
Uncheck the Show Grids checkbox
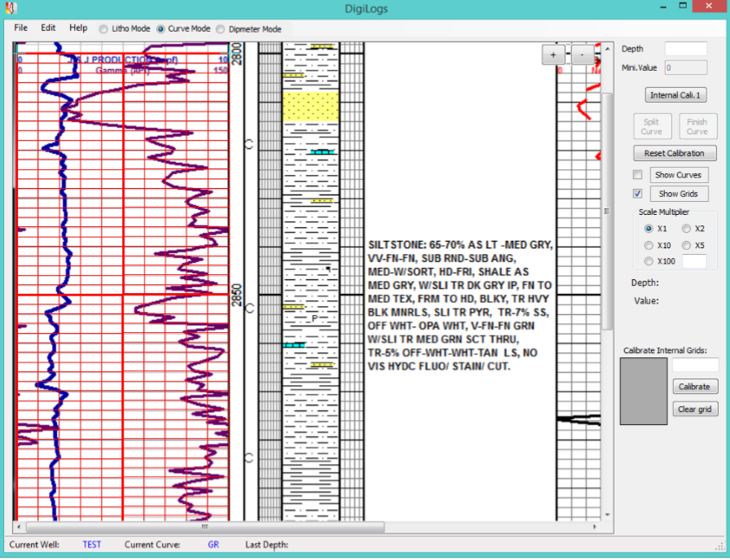coord(638,194)
